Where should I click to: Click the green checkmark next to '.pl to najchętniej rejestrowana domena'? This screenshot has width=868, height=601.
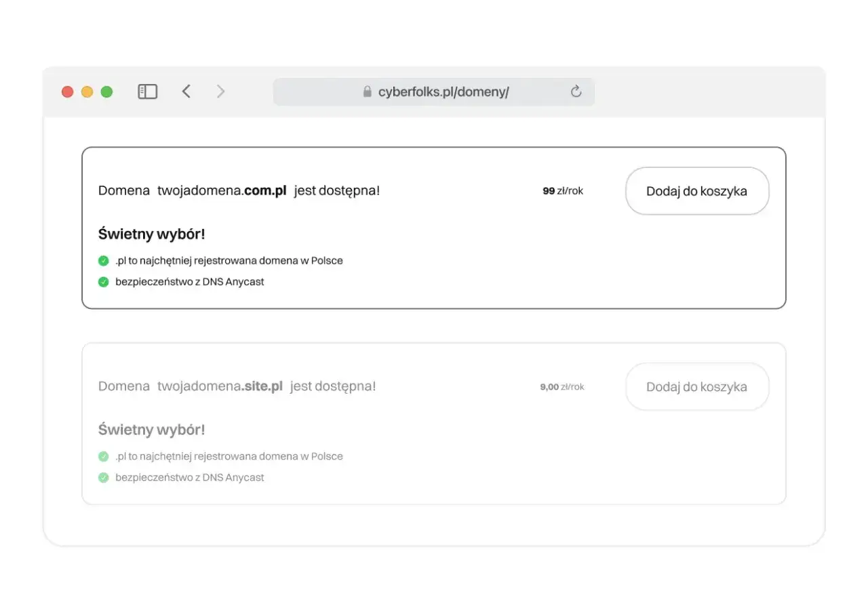[x=104, y=260]
